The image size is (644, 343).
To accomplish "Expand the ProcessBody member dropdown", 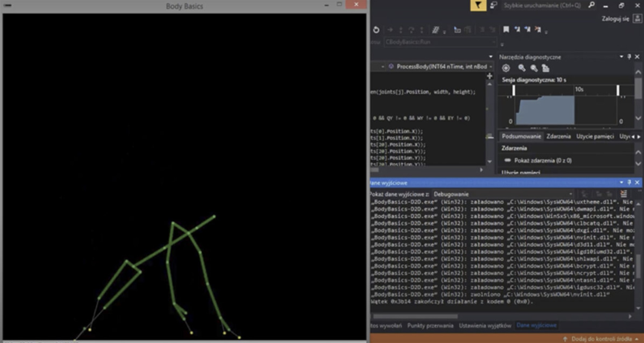I will [491, 67].
